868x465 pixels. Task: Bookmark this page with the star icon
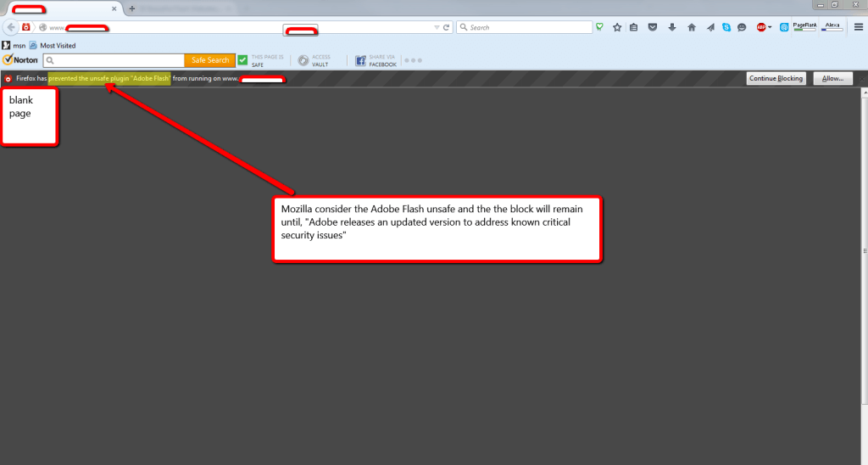617,27
